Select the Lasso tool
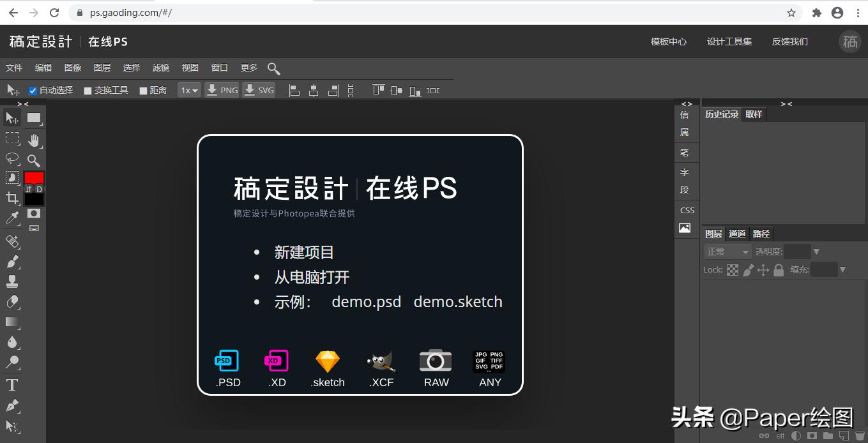The image size is (868, 443). pyautogui.click(x=11, y=159)
